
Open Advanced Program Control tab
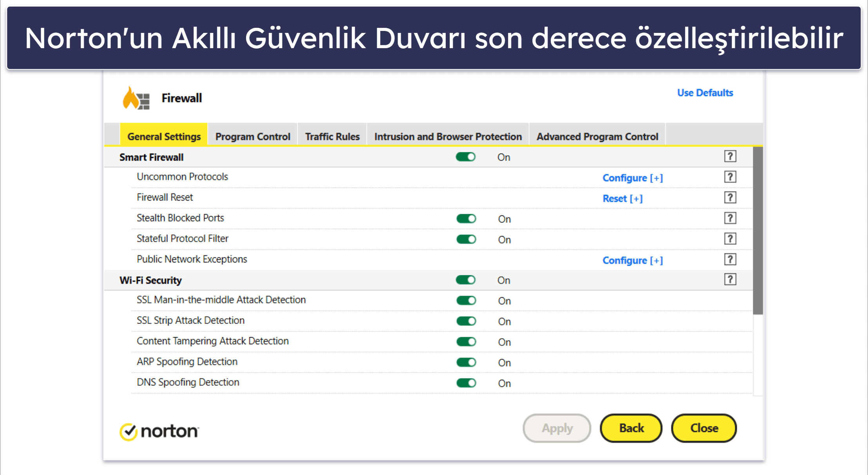point(597,134)
